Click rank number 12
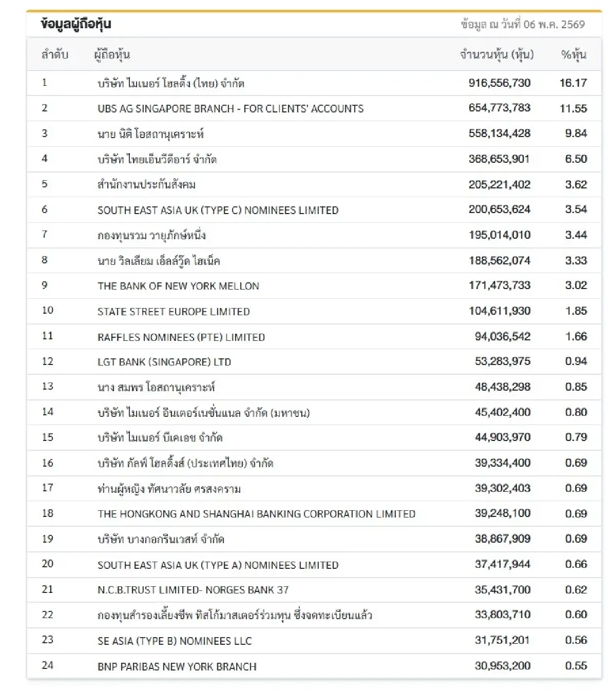The height and width of the screenshot is (691, 616). (48, 361)
